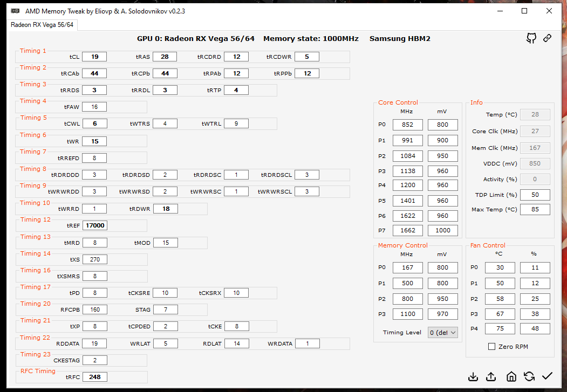Click the Core Clk (MHz) readout box
This screenshot has height=392, width=567.
coord(535,131)
